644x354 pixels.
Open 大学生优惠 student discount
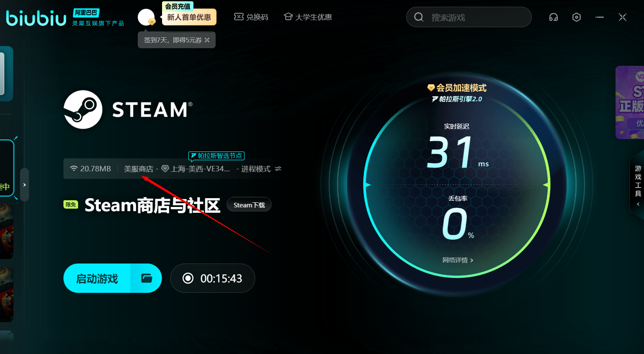coord(308,17)
